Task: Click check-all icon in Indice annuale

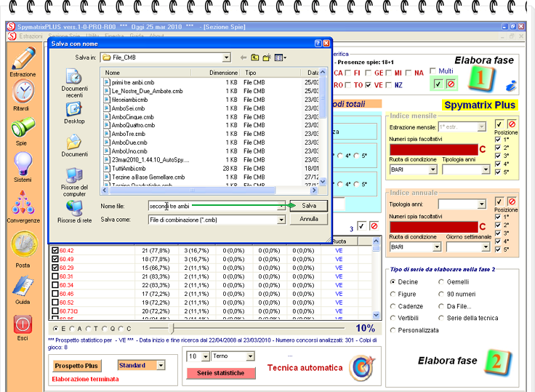Action: [x=499, y=201]
